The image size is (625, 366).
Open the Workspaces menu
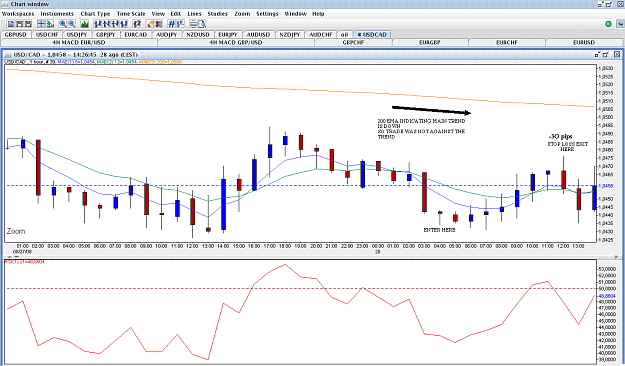tap(18, 14)
